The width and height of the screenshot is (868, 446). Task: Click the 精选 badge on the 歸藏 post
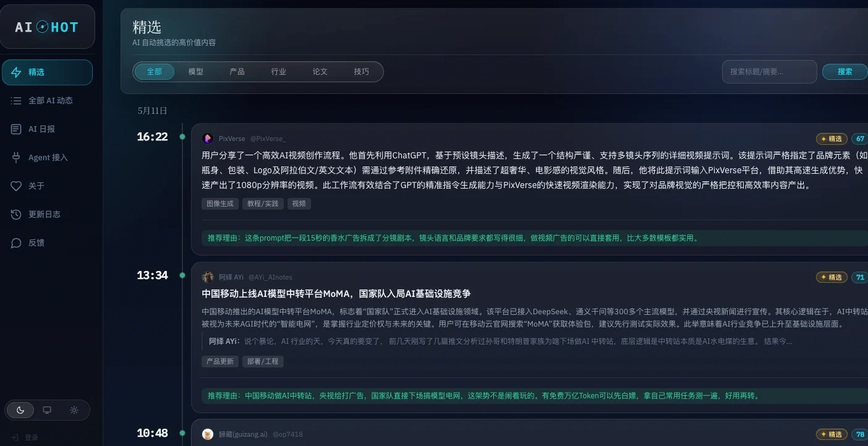click(832, 434)
